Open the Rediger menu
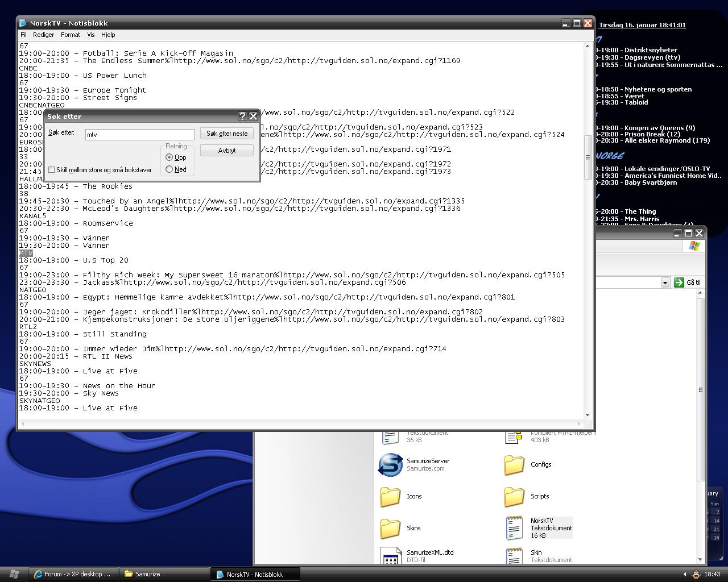The image size is (728, 582). [x=43, y=35]
